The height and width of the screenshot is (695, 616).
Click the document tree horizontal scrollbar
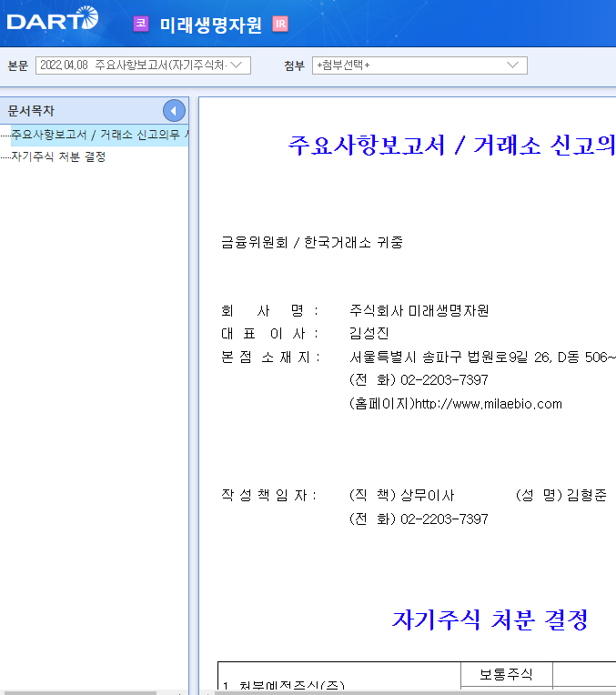point(78,692)
